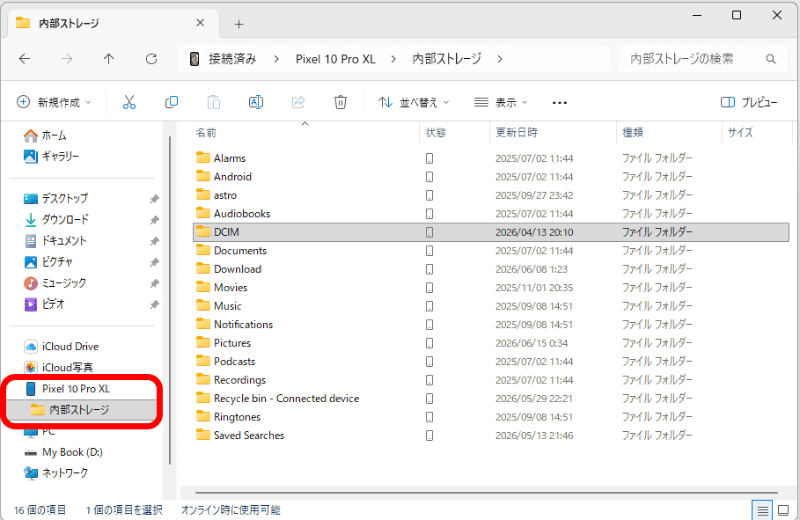The width and height of the screenshot is (800, 520).
Task: Switch to details view icon in status bar
Action: click(762, 510)
